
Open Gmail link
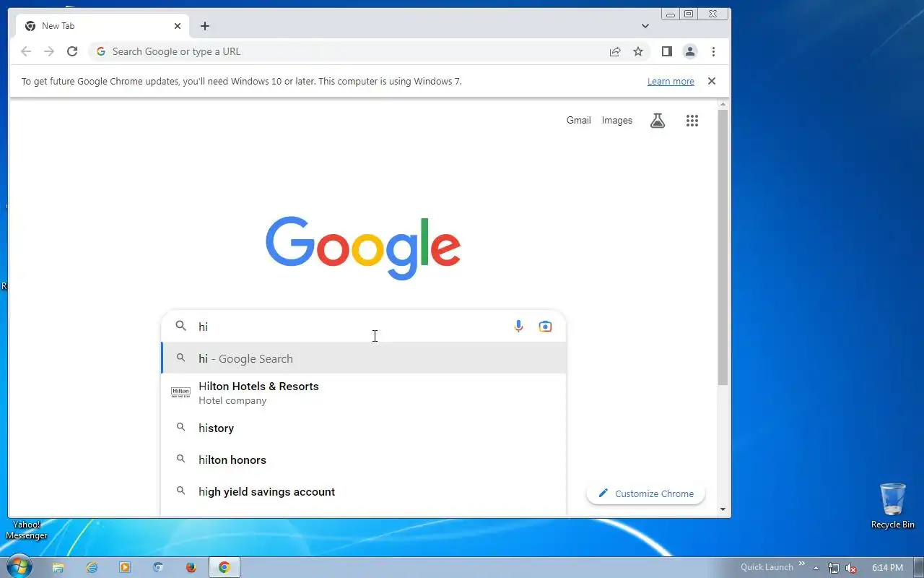pos(579,121)
